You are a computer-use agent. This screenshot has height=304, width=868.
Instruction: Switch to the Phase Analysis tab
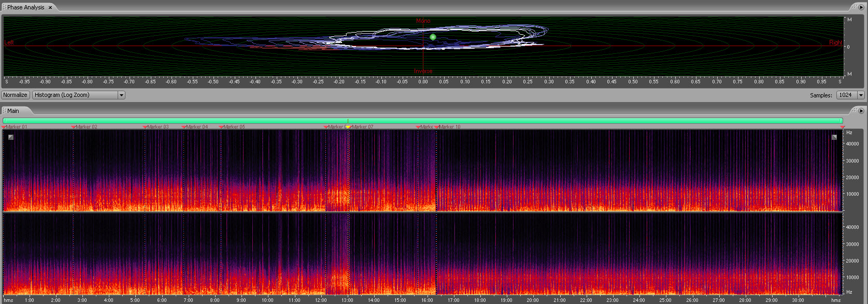[x=26, y=7]
